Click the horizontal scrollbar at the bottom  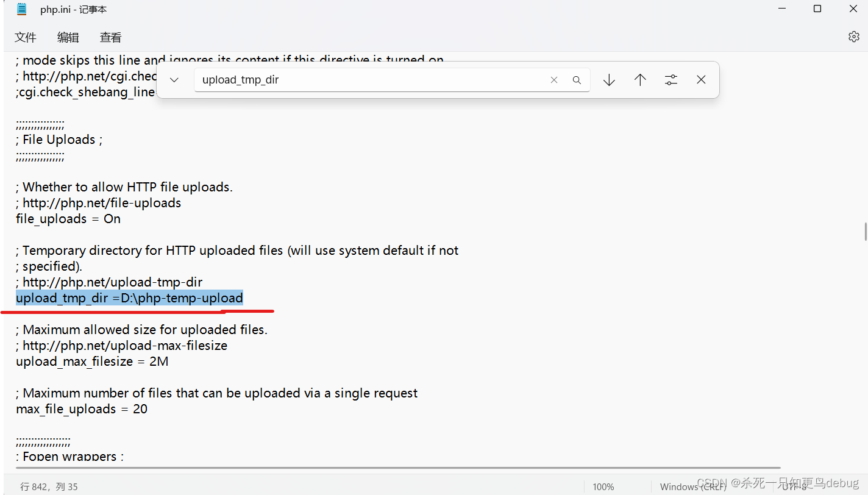397,468
